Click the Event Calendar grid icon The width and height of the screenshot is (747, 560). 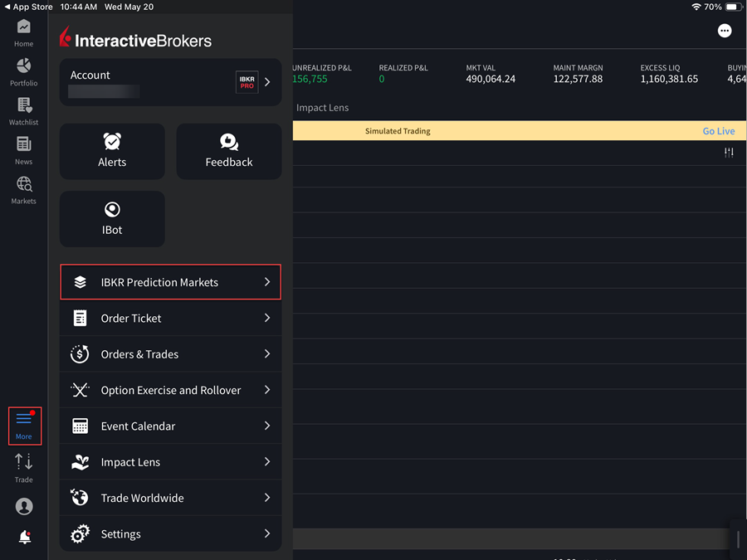click(80, 426)
